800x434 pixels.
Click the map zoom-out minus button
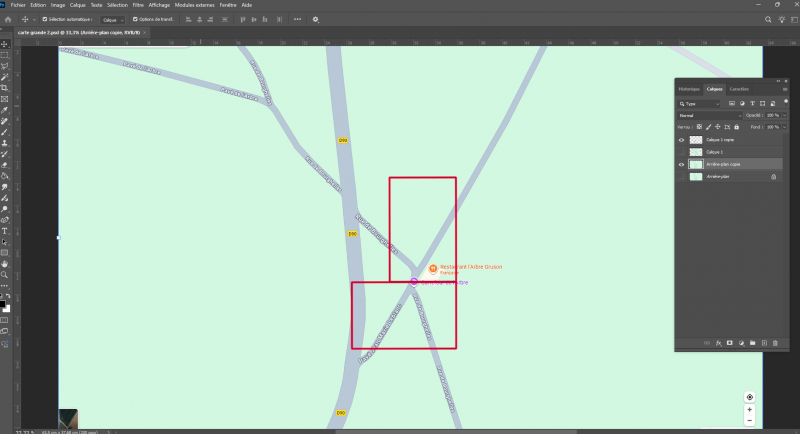(x=750, y=421)
